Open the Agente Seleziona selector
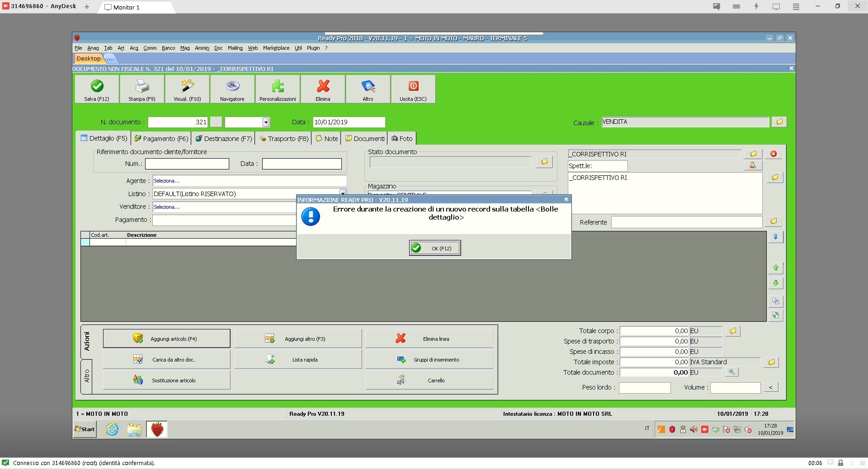 (249, 181)
